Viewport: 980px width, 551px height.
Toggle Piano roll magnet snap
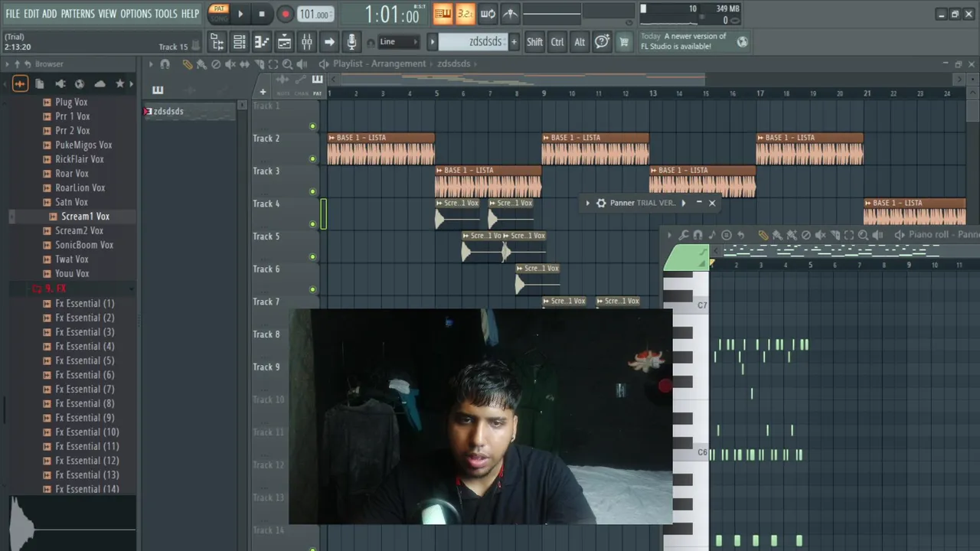(697, 235)
